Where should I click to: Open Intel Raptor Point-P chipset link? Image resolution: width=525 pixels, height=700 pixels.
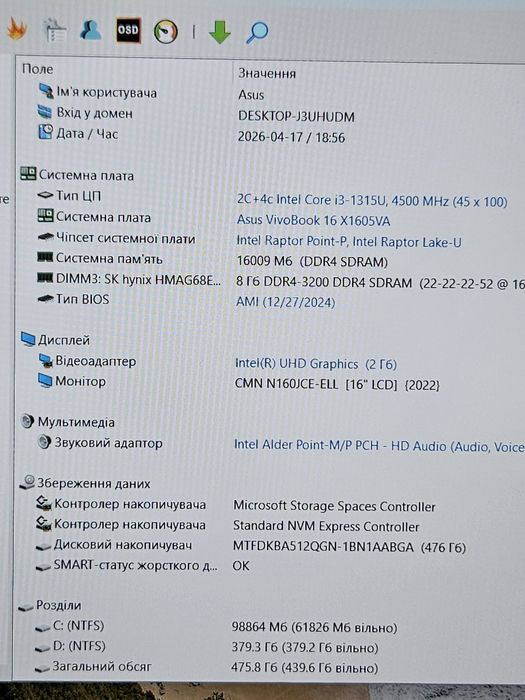[349, 241]
